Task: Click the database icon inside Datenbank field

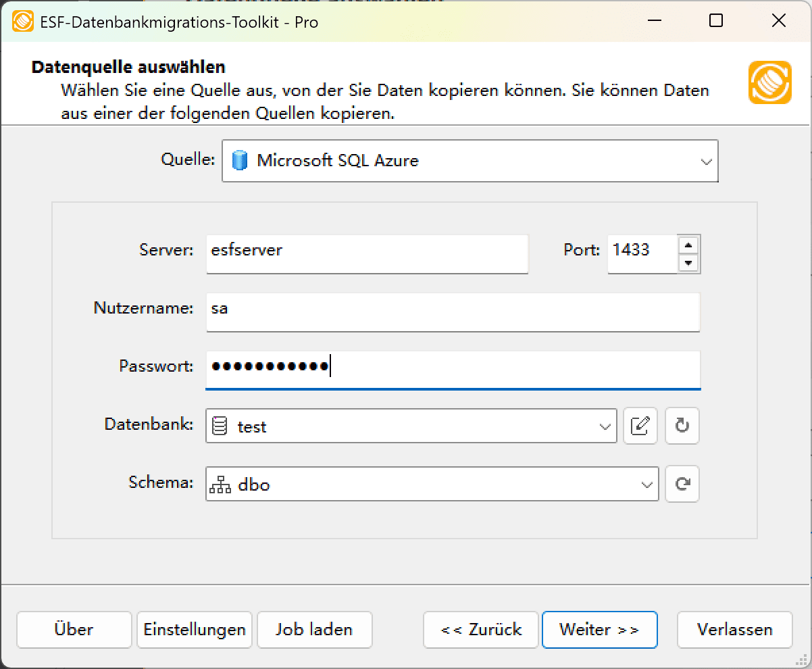Action: [220, 426]
